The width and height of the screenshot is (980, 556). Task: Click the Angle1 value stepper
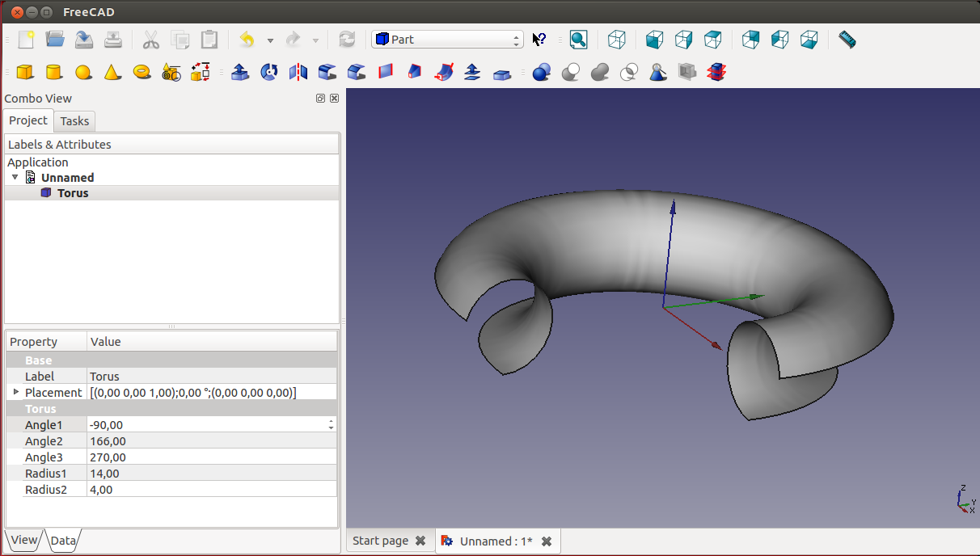point(331,424)
